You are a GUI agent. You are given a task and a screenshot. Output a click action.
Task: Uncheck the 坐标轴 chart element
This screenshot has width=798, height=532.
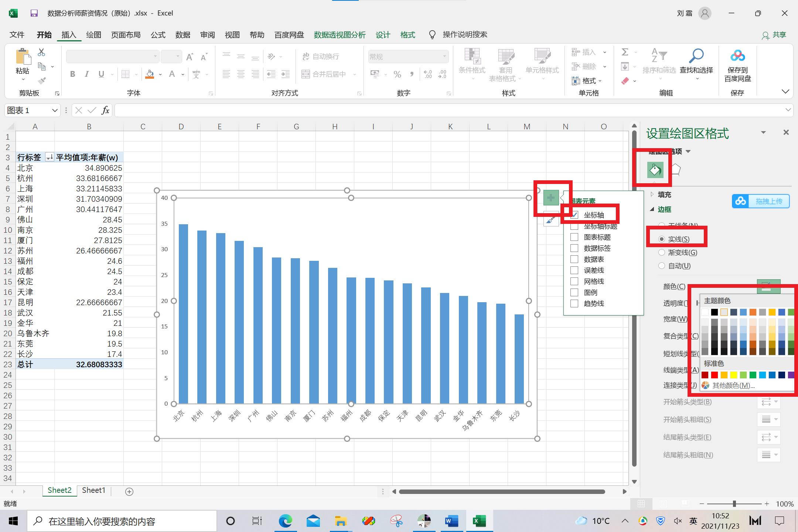574,215
